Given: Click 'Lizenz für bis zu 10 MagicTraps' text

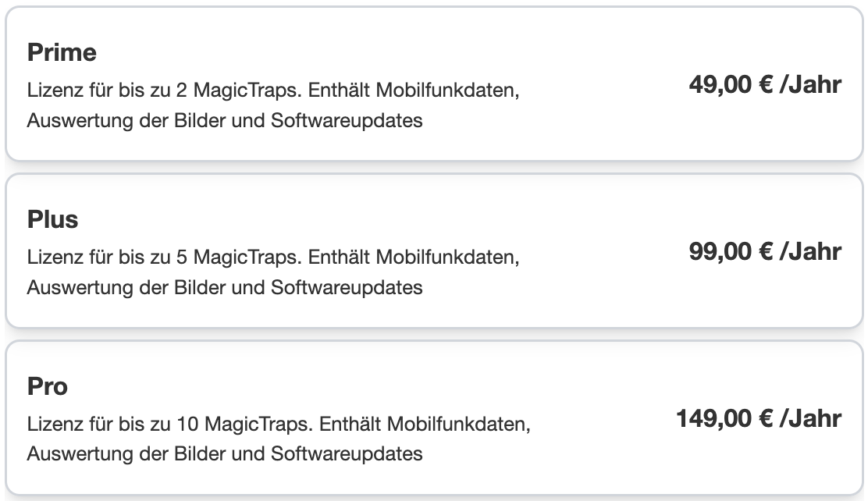Looking at the screenshot, I should coord(170,425).
